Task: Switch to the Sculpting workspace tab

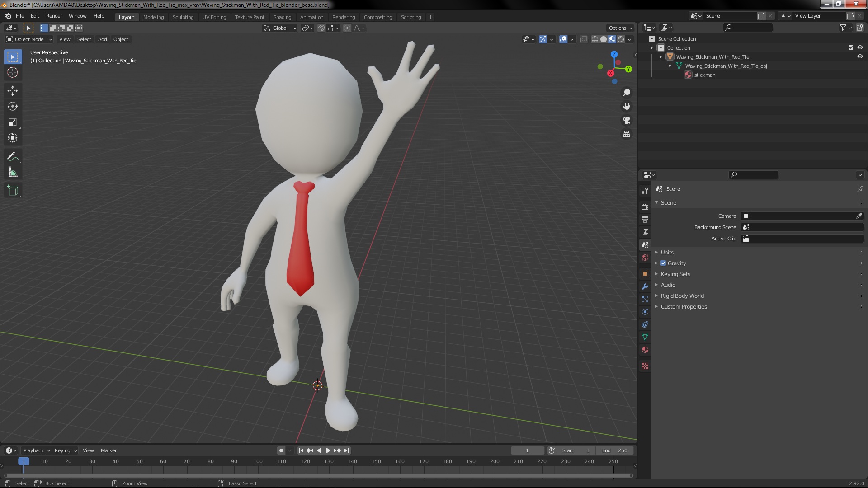Action: point(183,17)
